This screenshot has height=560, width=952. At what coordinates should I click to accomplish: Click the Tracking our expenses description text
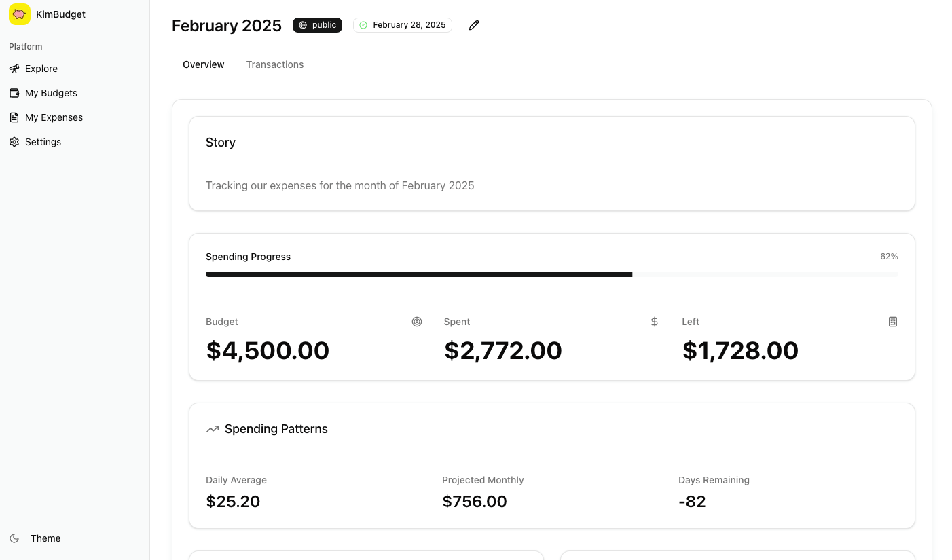point(340,185)
